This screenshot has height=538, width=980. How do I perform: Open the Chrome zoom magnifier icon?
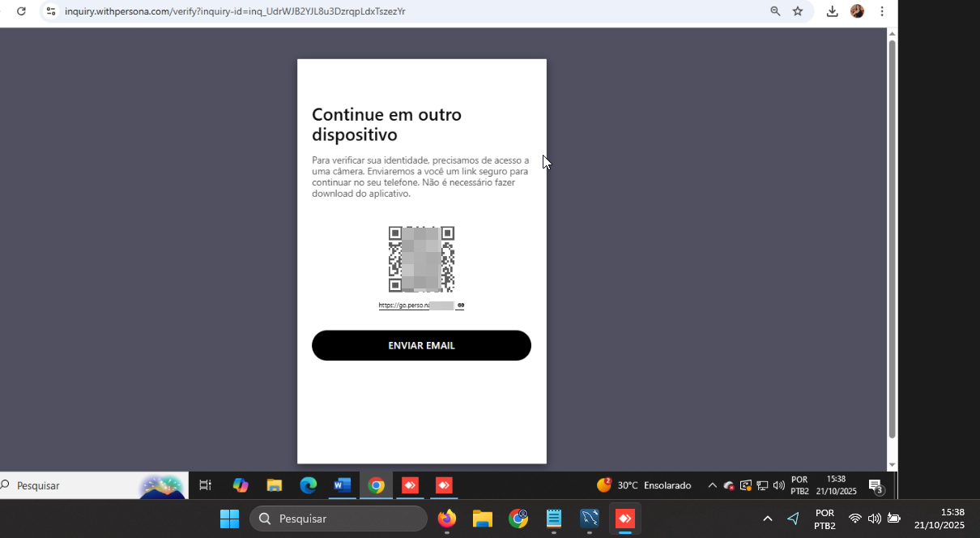point(775,11)
